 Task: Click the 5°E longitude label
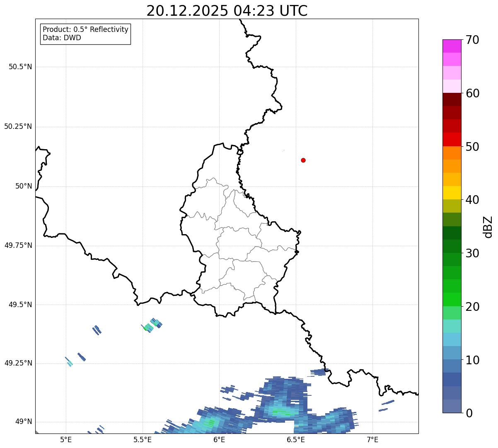point(66,440)
